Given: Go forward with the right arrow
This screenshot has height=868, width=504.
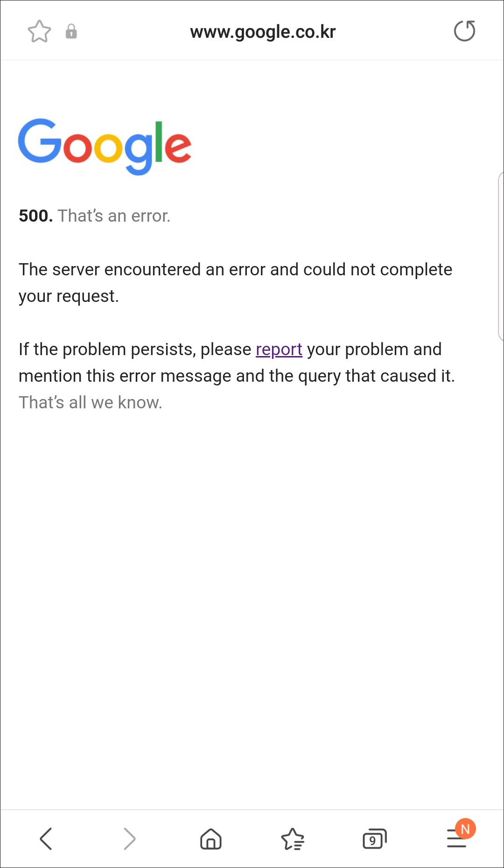Looking at the screenshot, I should point(129,839).
